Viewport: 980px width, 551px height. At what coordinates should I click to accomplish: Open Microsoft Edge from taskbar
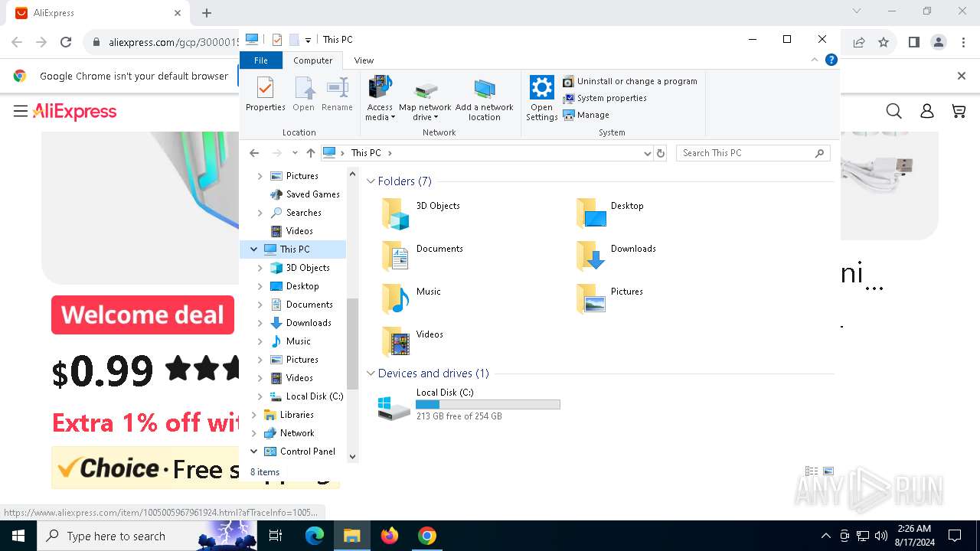[315, 536]
